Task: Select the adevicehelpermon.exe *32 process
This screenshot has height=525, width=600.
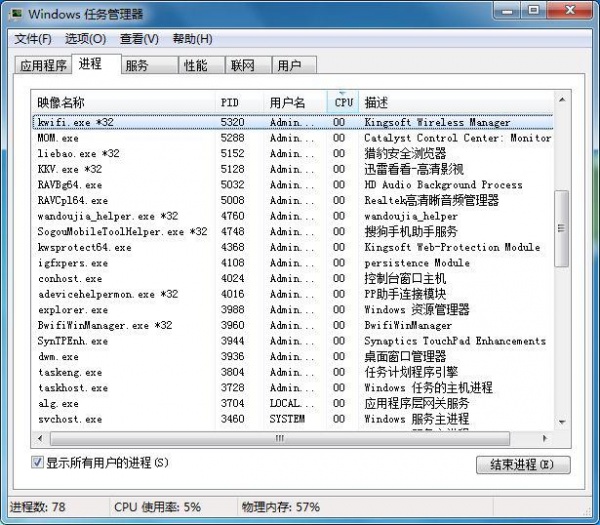Action: 293,294
